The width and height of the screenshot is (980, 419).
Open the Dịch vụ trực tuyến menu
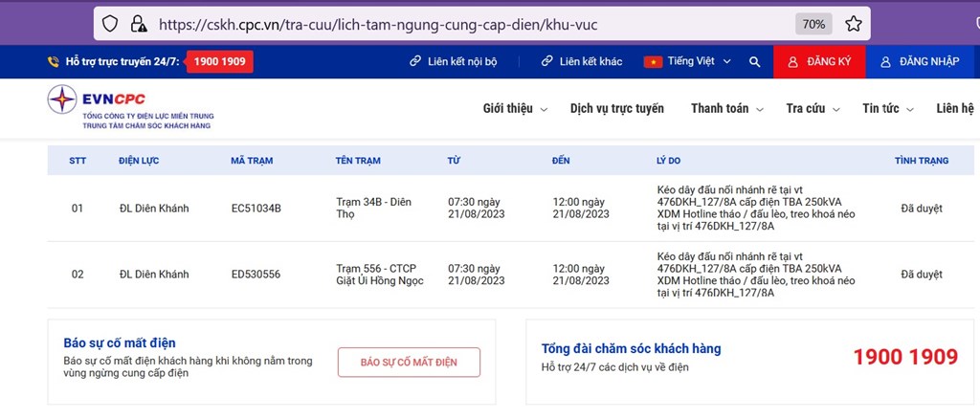point(616,109)
